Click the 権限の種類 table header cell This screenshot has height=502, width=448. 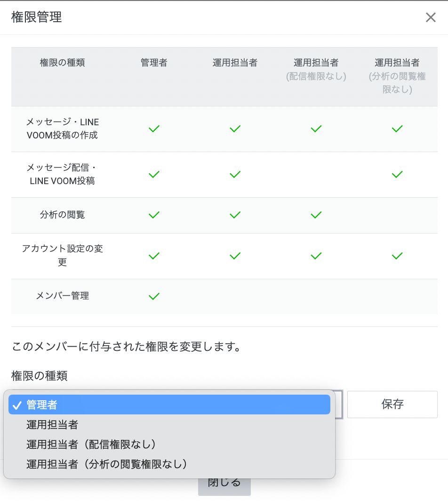point(63,63)
